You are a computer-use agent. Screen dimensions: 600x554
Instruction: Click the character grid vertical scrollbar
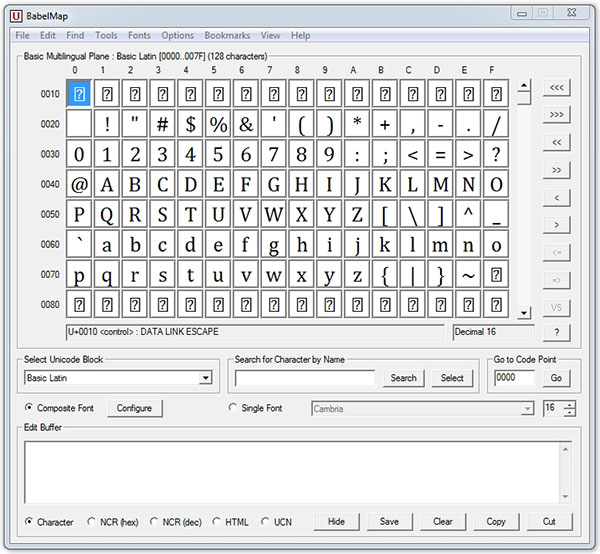pos(524,200)
